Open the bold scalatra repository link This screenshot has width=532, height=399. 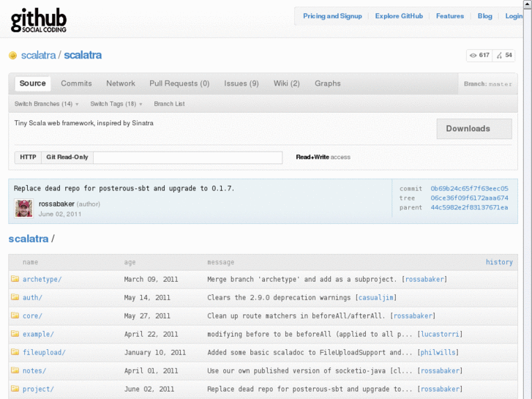83,55
